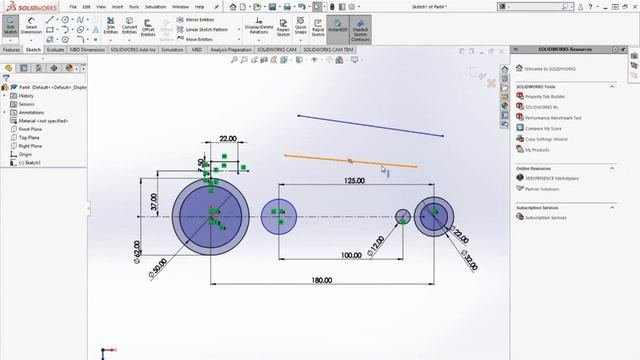Switch to the MBD Dimensions tab

pyautogui.click(x=87, y=50)
